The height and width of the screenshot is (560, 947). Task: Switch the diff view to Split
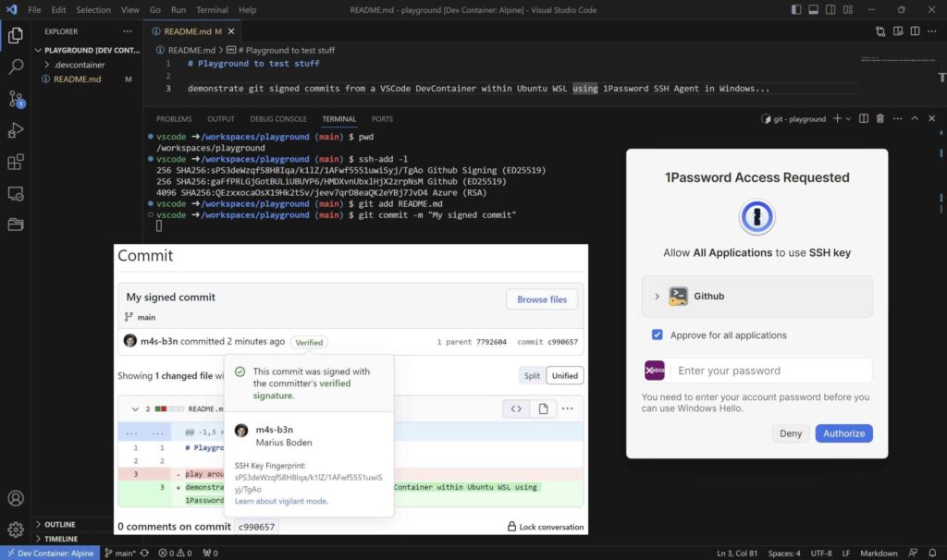click(532, 375)
